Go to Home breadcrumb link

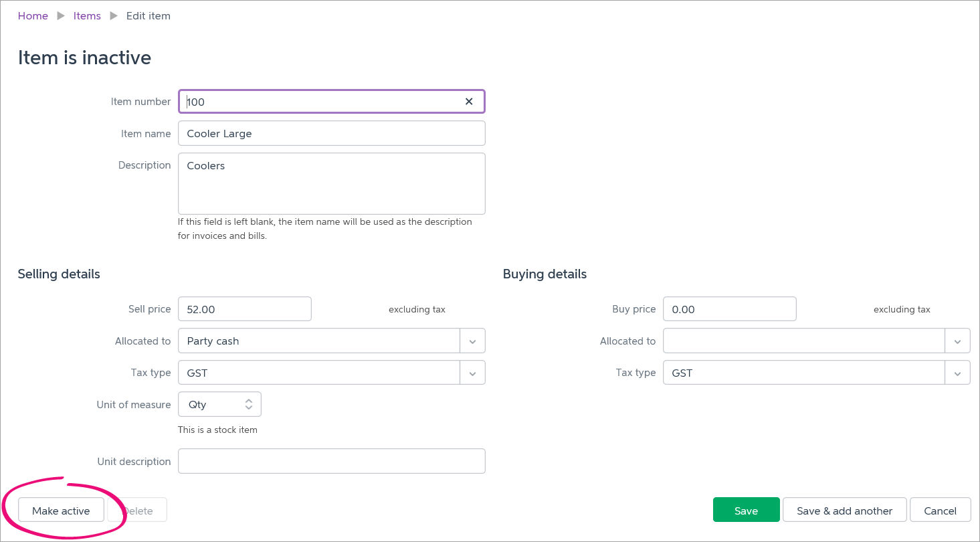pos(33,16)
